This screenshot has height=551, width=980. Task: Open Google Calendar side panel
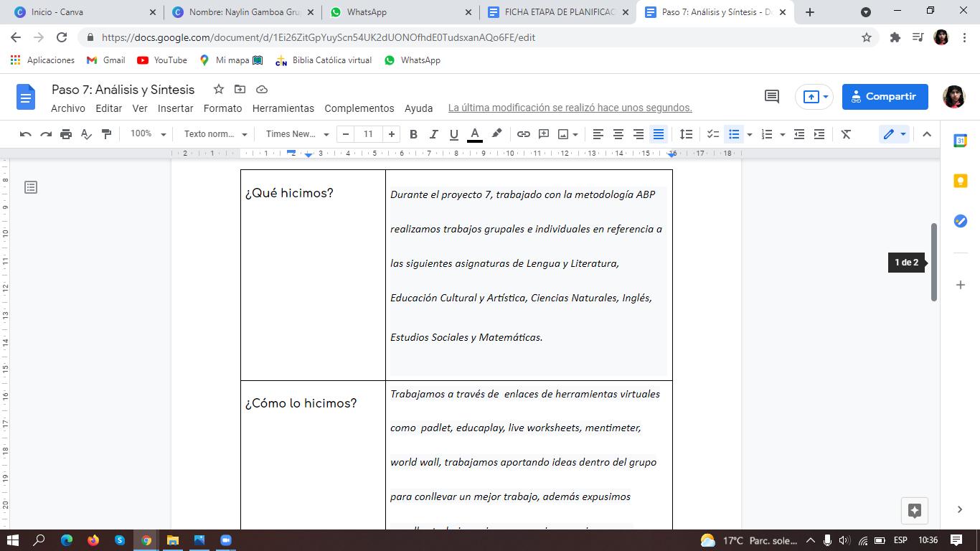(x=960, y=141)
